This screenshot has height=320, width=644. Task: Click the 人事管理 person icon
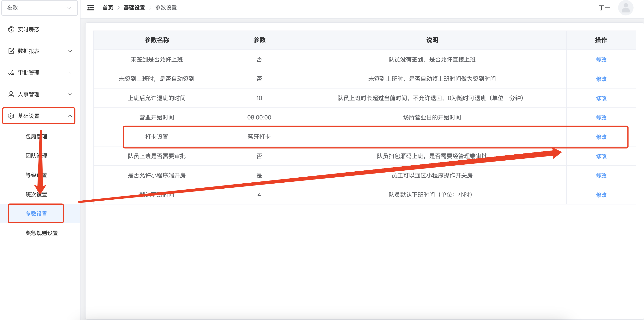click(x=11, y=94)
